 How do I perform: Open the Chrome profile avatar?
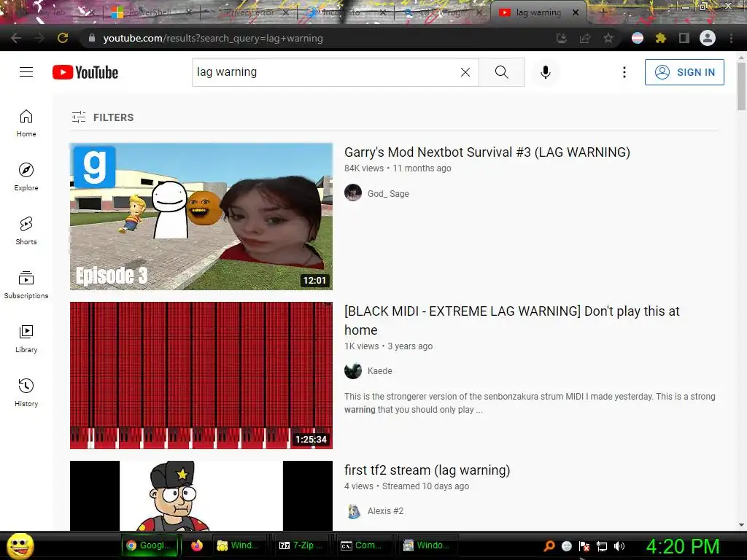click(708, 38)
